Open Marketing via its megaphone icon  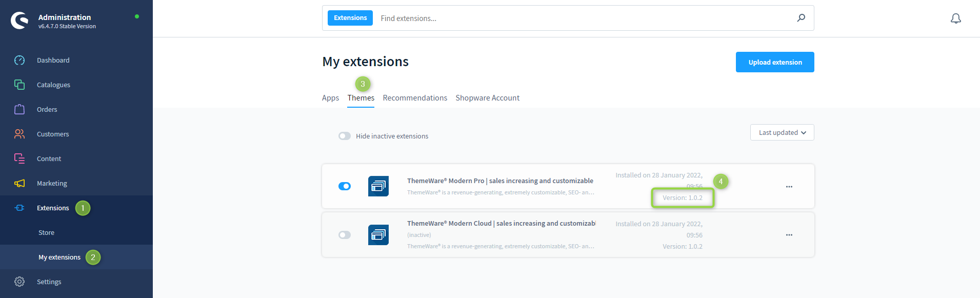(x=19, y=183)
